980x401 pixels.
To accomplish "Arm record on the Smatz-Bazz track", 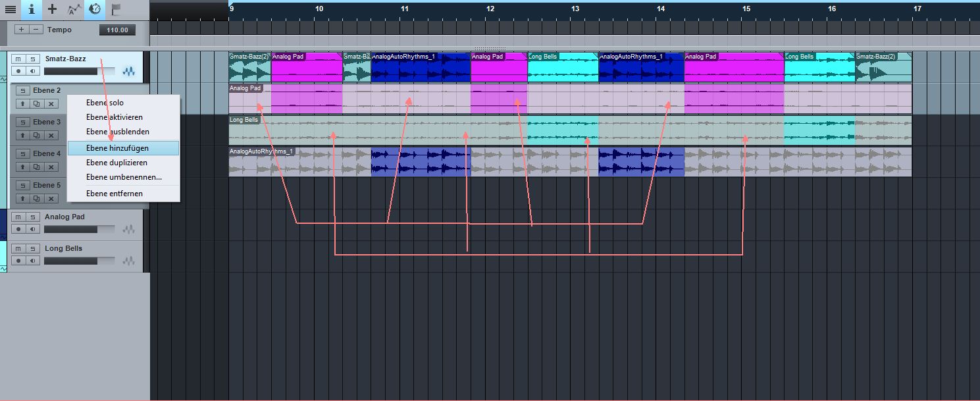I will (18, 71).
